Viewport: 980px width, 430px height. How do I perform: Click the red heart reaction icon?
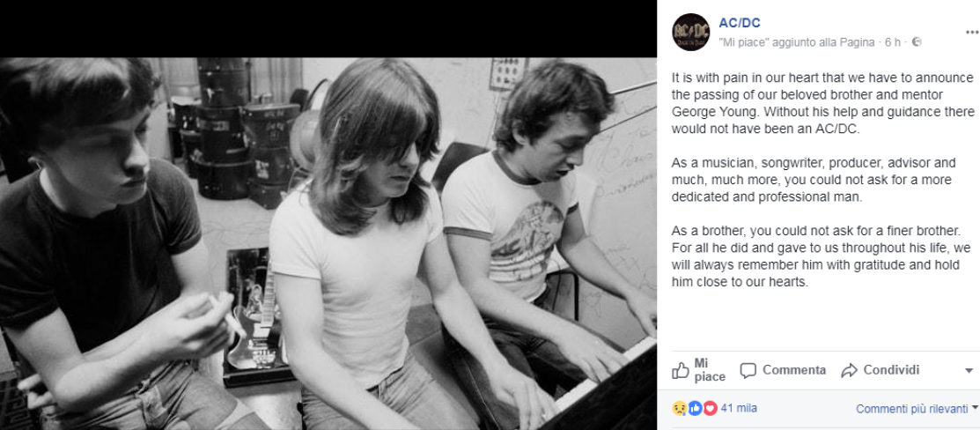click(x=709, y=408)
